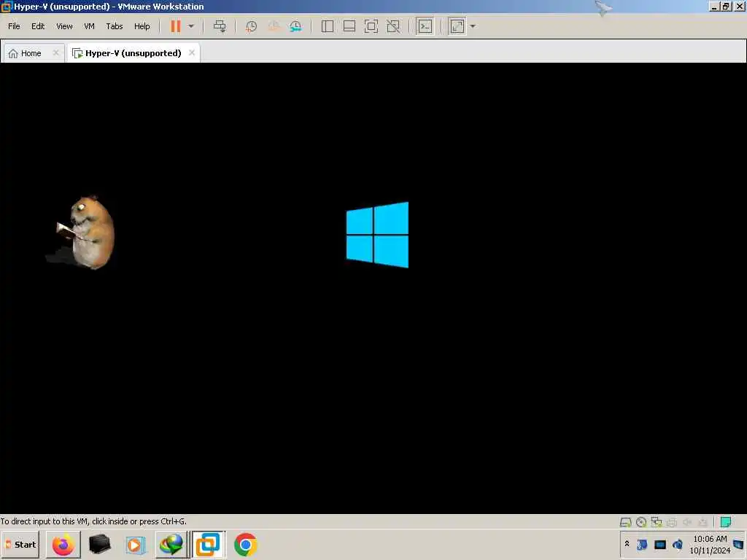This screenshot has width=747, height=560.
Task: Click the show desktop icon at tray end
Action: (738, 544)
